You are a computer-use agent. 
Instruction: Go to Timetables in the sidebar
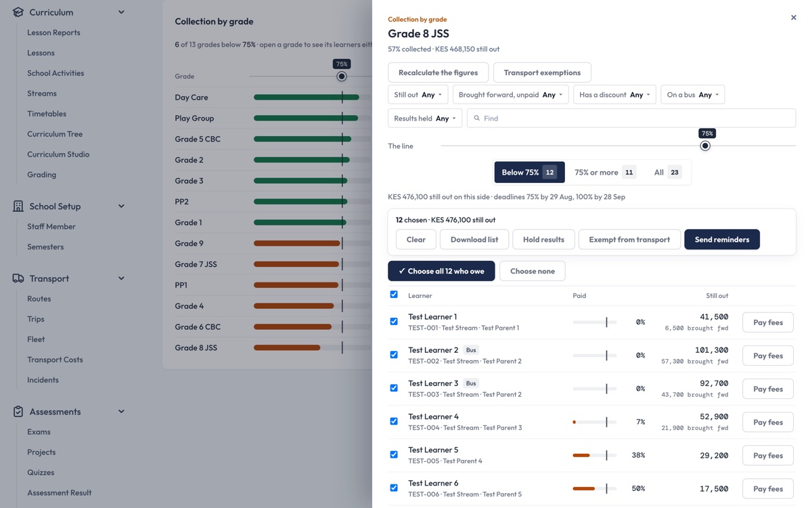(x=47, y=114)
